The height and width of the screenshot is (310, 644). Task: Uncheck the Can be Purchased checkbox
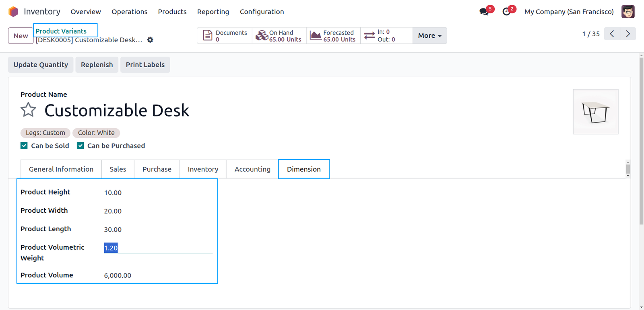pyautogui.click(x=80, y=146)
